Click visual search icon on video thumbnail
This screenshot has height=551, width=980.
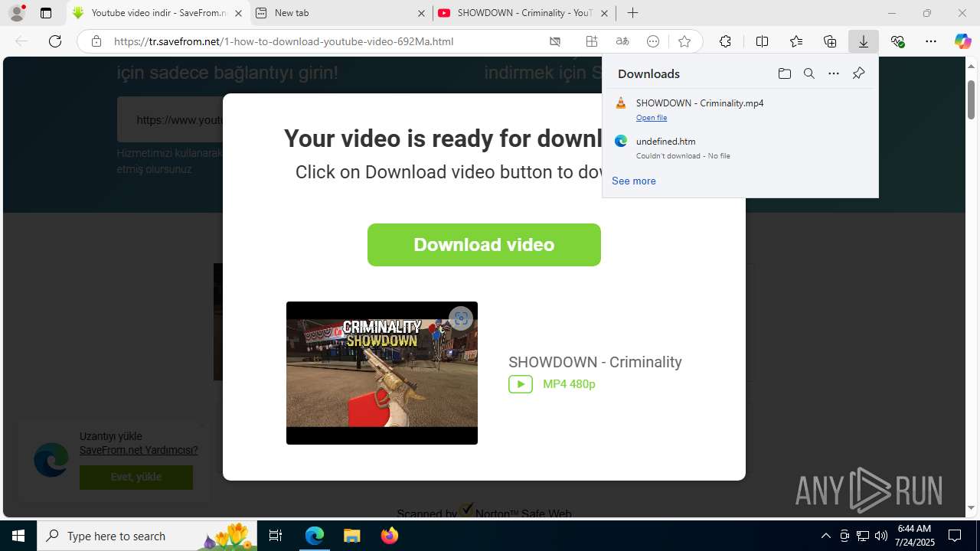pos(461,318)
